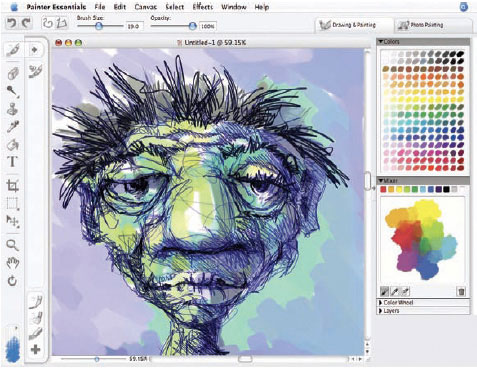
Task: Select the Rotate Page tool
Action: pos(12,281)
